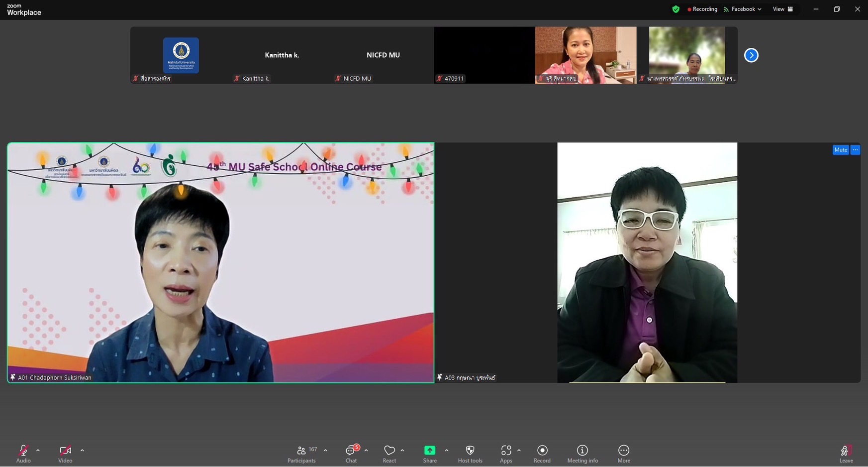The image size is (868, 467).
Task: Expand audio settings arrow
Action: pos(38,450)
